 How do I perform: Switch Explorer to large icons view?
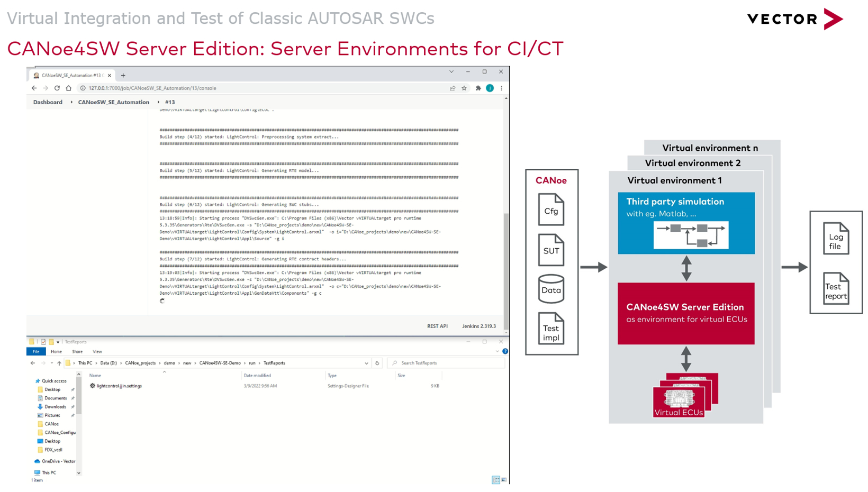(504, 480)
